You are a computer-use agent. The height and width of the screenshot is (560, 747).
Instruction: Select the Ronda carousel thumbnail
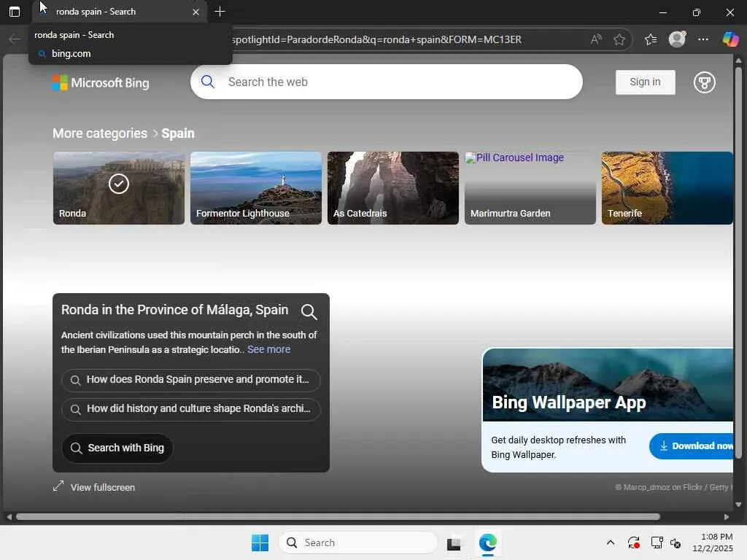point(119,187)
